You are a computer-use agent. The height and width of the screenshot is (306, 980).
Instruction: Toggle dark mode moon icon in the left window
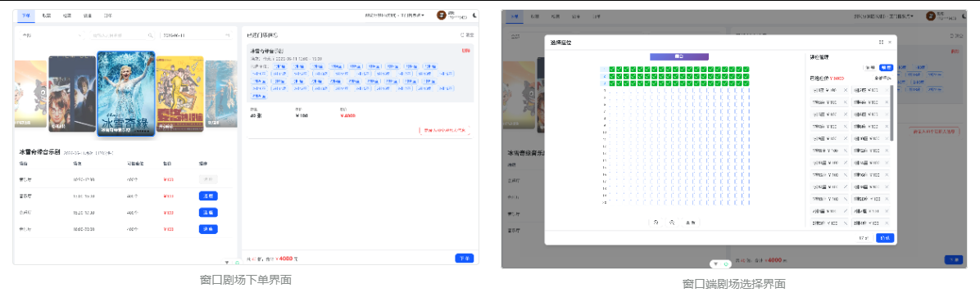coord(475,15)
